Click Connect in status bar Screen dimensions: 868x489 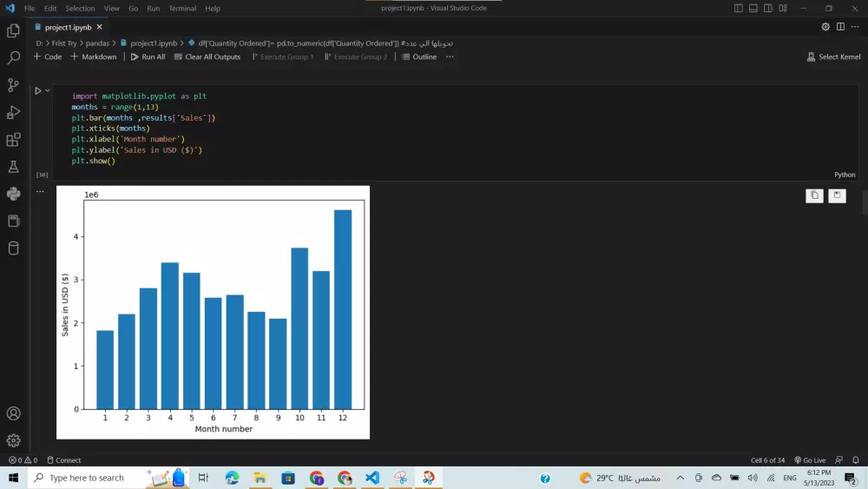(x=64, y=460)
